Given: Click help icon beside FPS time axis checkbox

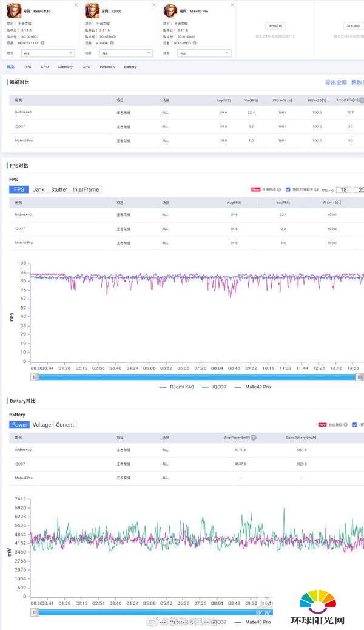Looking at the screenshot, I should 317,189.
